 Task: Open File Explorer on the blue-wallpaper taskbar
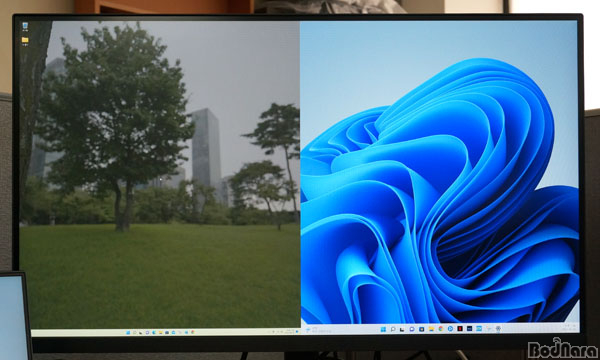431,329
